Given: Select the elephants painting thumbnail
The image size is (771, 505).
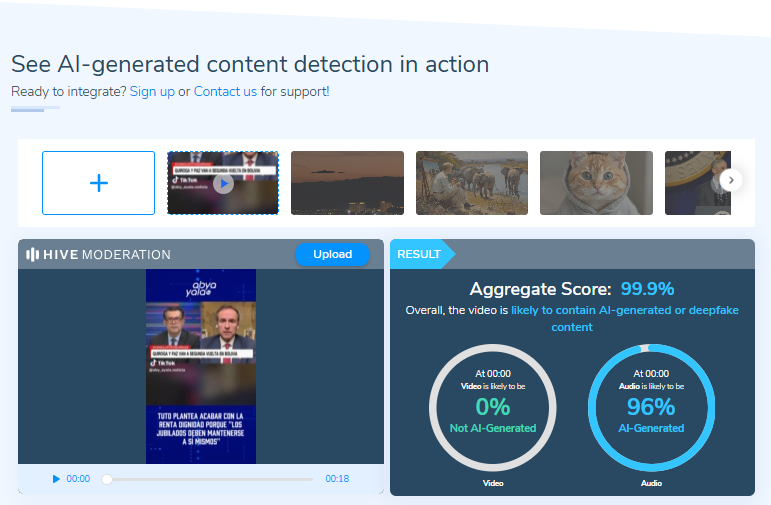Looking at the screenshot, I should point(472,183).
